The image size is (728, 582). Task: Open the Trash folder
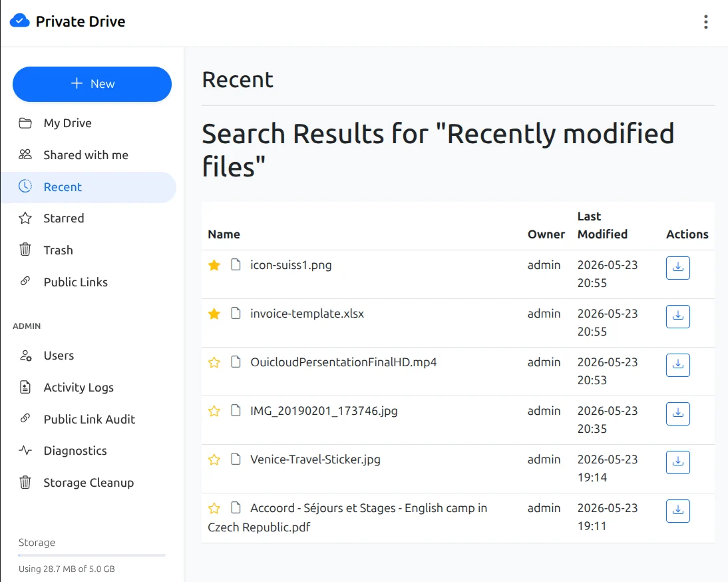point(89,250)
